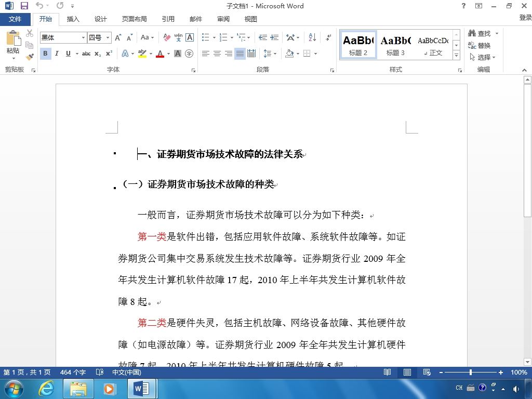Shrink font size with the smaller A icon
This screenshot has width=532, height=399.
pos(129,37)
